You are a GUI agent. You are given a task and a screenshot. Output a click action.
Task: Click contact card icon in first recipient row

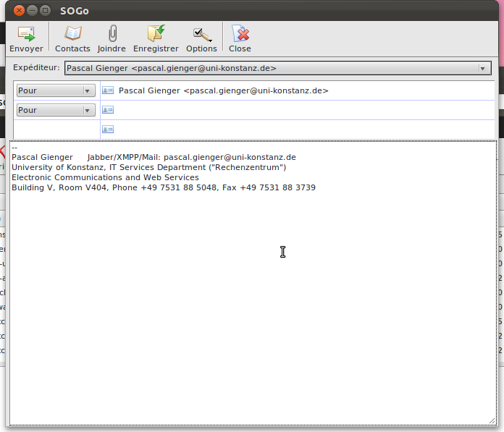tap(108, 90)
